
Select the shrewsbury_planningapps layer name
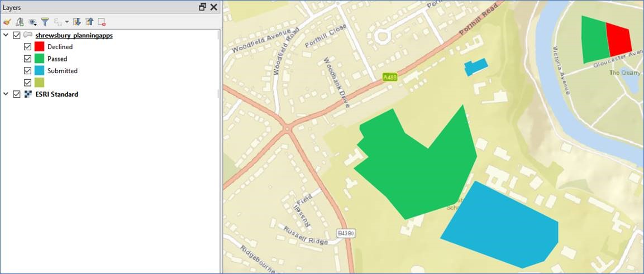click(74, 36)
